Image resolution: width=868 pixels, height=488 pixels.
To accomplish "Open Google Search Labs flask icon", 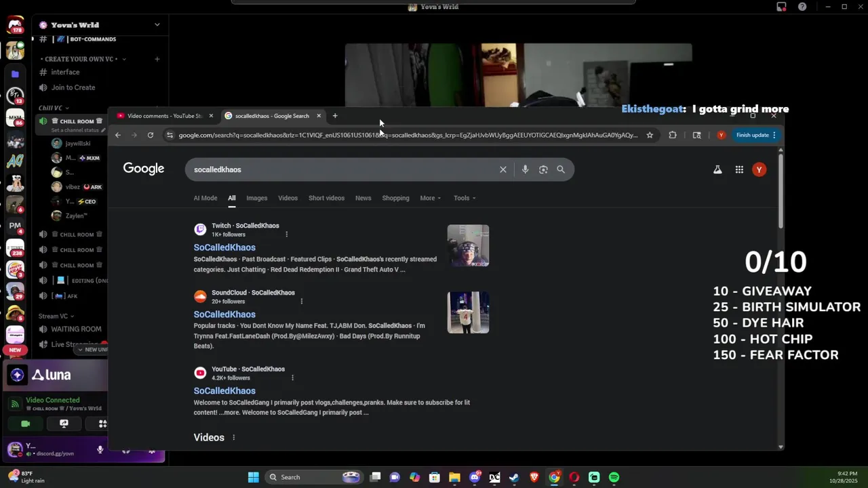I will point(717,169).
